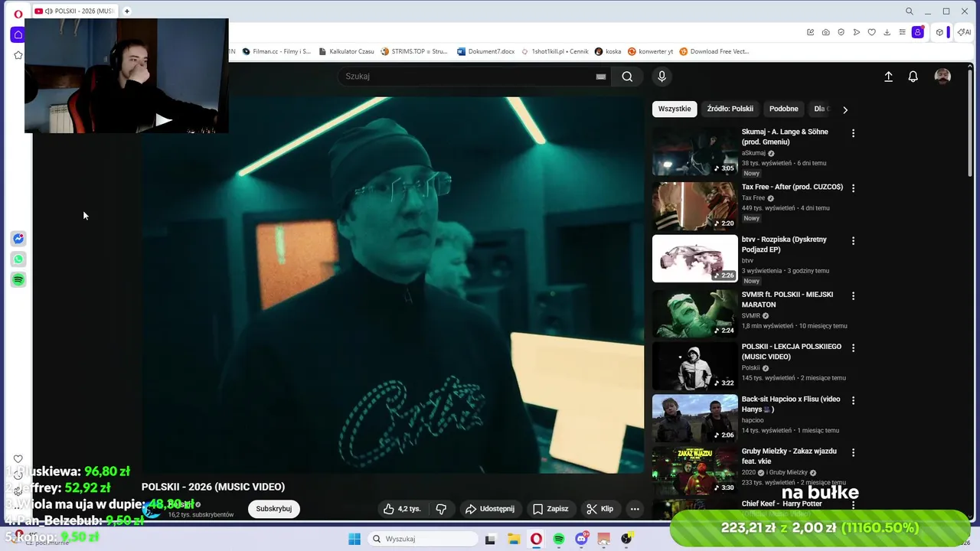Viewport: 980px width, 551px height.
Task: Open Spotify in Opera sidebar
Action: tap(18, 280)
